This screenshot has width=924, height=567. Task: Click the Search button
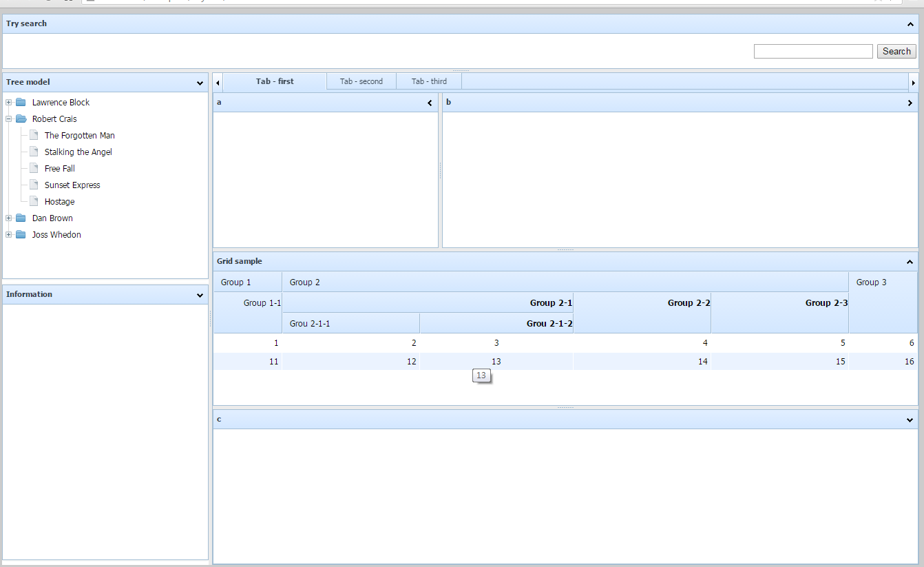(896, 51)
